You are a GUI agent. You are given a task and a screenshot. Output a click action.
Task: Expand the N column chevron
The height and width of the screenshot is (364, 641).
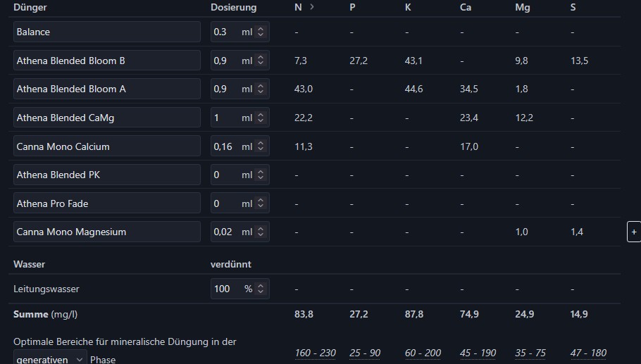[312, 7]
